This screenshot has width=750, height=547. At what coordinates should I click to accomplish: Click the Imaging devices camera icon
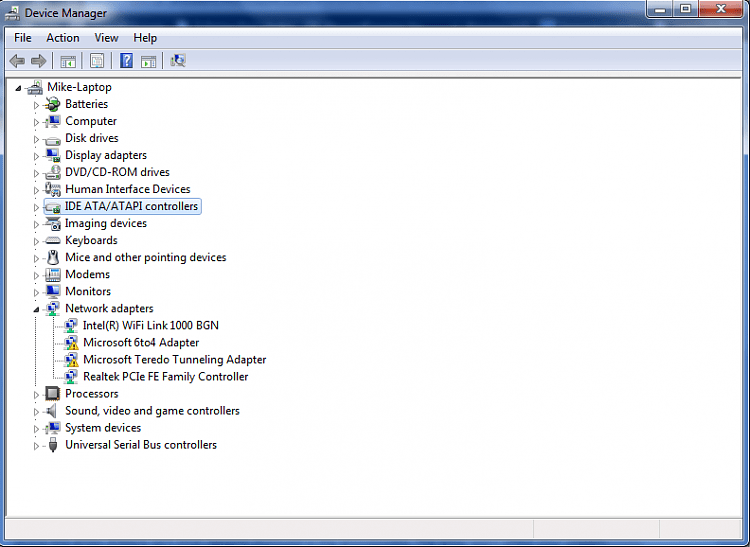(x=53, y=223)
